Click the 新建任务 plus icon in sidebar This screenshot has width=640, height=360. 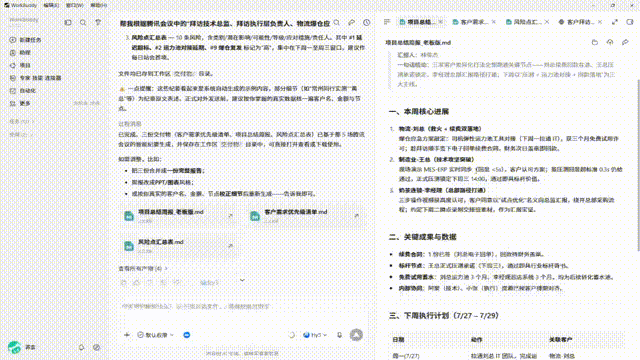(x=13, y=40)
